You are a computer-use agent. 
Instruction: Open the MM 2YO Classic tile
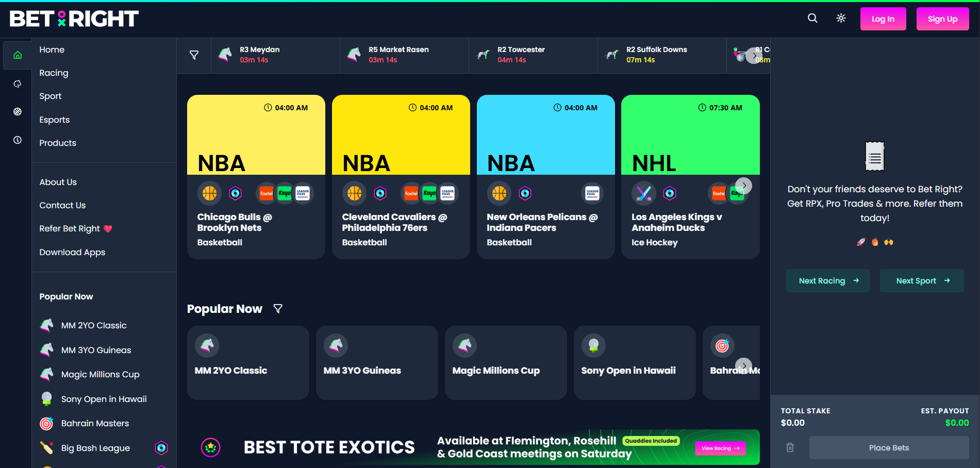(248, 363)
